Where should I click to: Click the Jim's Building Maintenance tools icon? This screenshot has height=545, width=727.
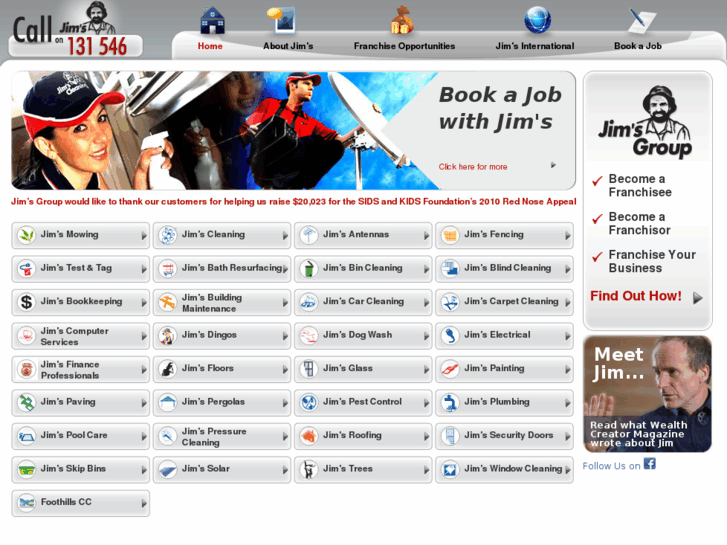click(168, 302)
